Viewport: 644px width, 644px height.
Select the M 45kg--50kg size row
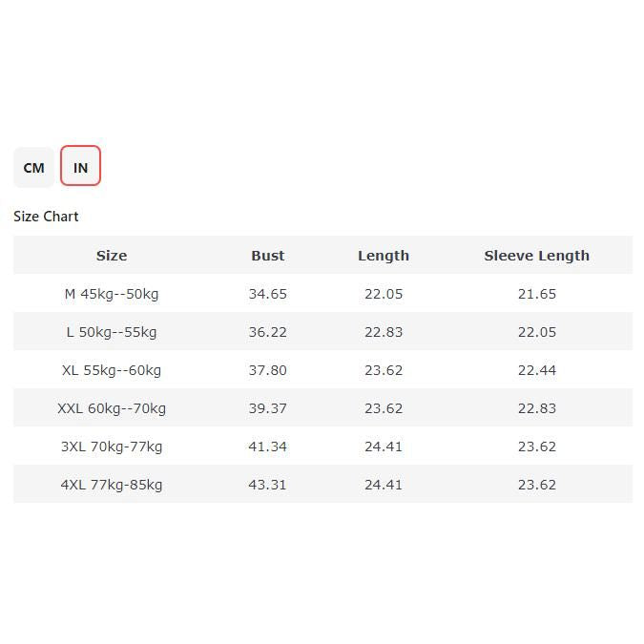pos(112,294)
